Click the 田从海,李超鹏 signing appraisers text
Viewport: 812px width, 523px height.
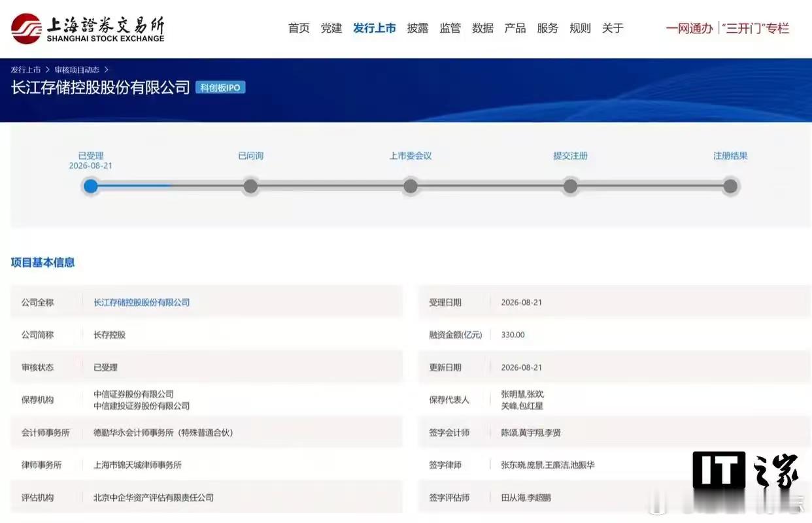pyautogui.click(x=526, y=498)
